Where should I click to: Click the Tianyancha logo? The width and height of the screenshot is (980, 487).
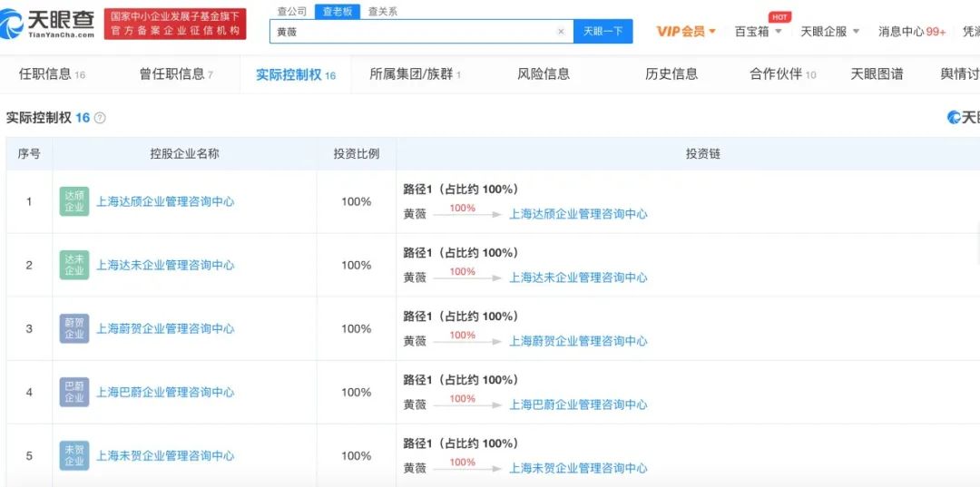point(48,23)
